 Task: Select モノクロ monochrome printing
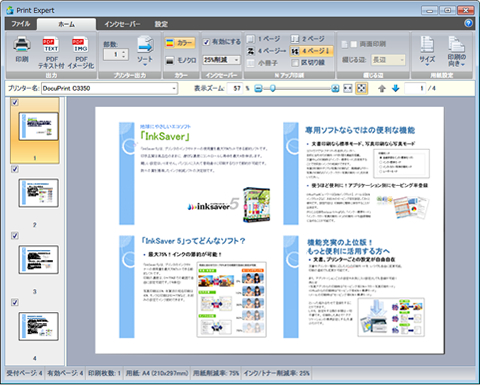(x=181, y=60)
